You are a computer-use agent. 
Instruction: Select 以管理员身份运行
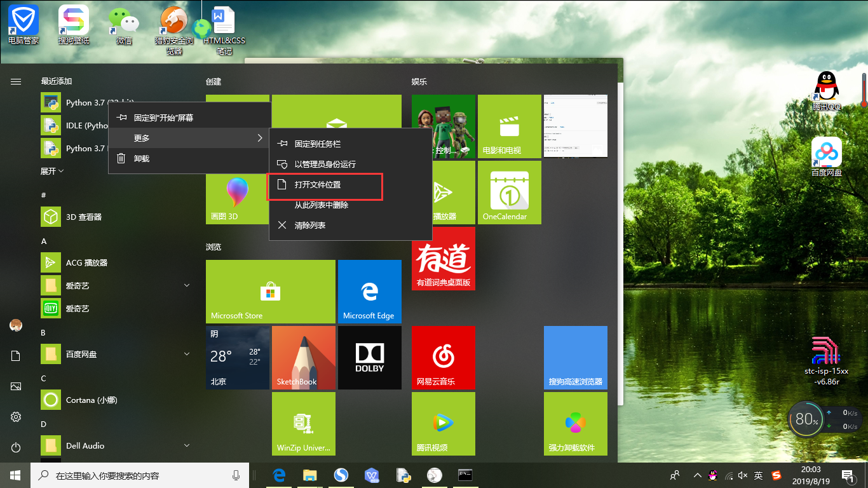click(351, 165)
